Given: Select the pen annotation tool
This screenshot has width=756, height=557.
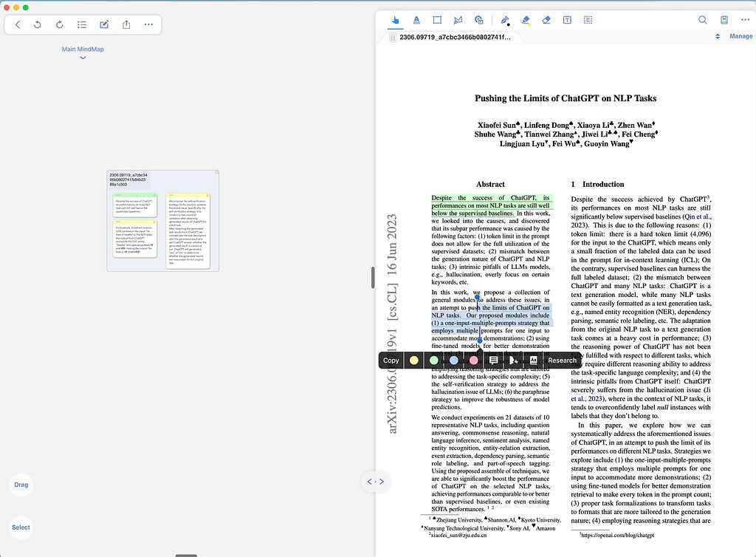Looking at the screenshot, I should [x=505, y=20].
